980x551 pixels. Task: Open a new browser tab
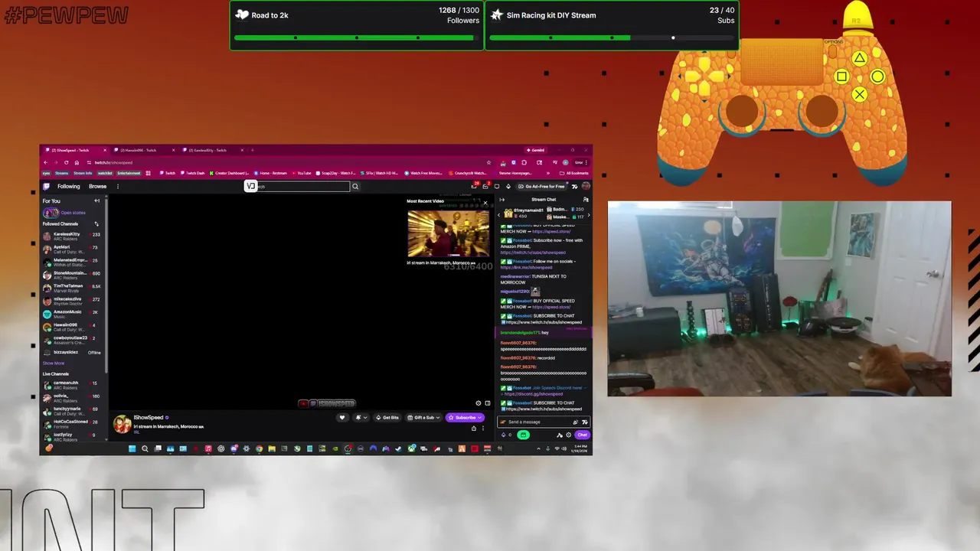tap(253, 150)
